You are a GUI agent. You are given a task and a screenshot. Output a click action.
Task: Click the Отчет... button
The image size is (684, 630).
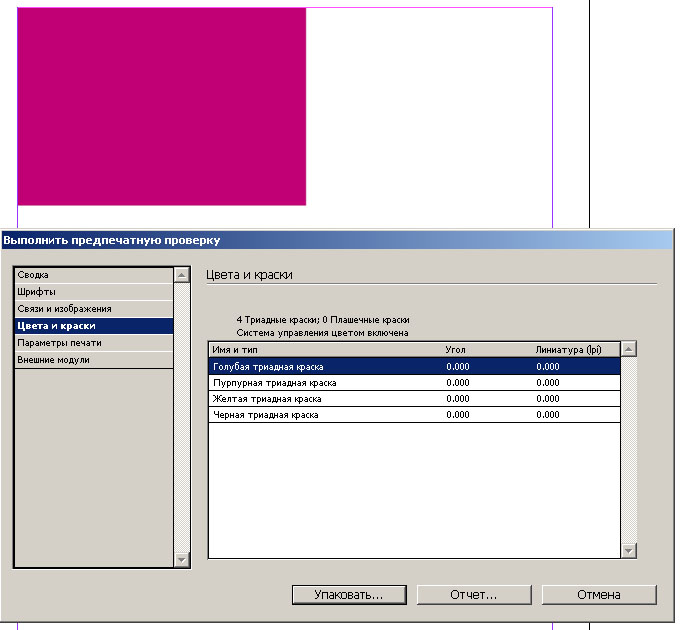point(474,595)
